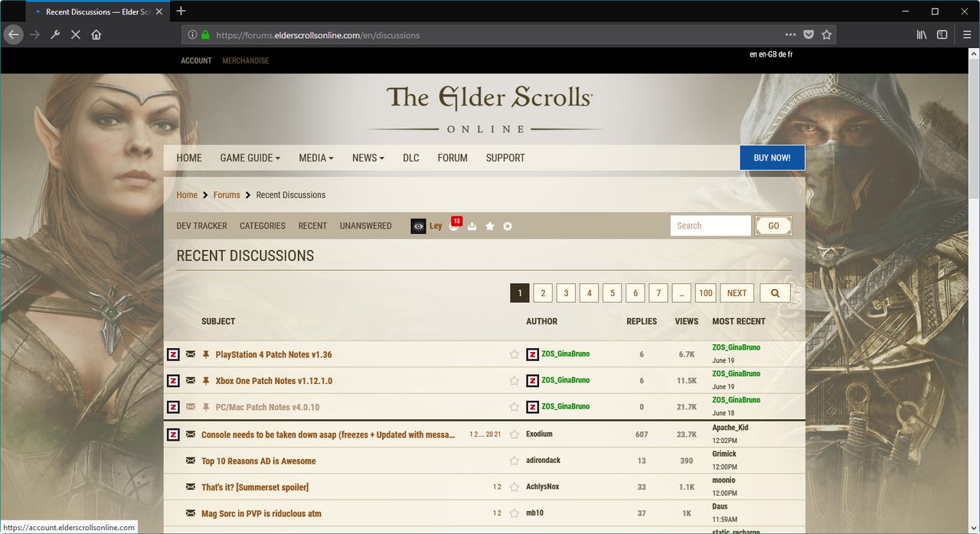Open thread Top 10 Reasons AD is Awesome
Screen dimensions: 980x534
tap(259, 461)
